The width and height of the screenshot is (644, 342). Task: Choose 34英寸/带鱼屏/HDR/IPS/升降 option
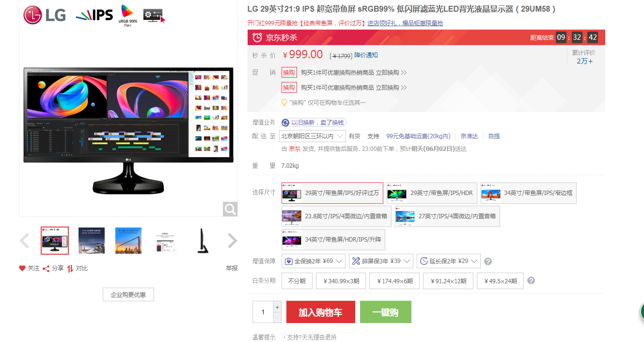click(x=333, y=240)
